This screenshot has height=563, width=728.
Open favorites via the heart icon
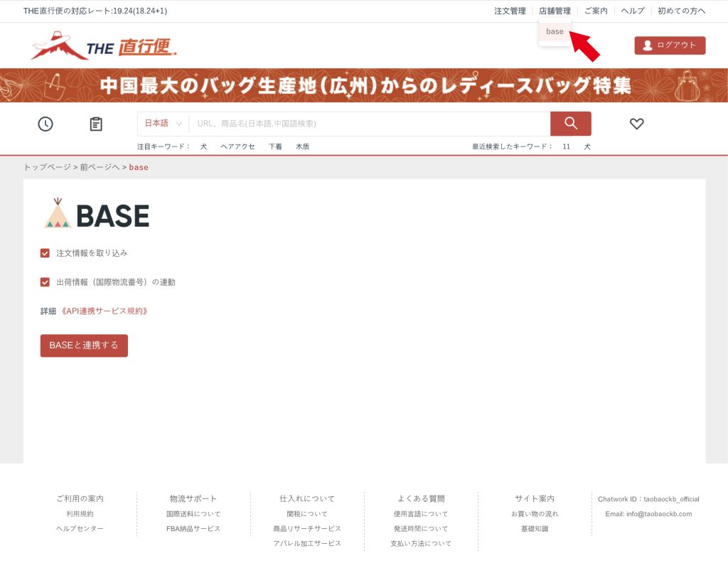636,124
